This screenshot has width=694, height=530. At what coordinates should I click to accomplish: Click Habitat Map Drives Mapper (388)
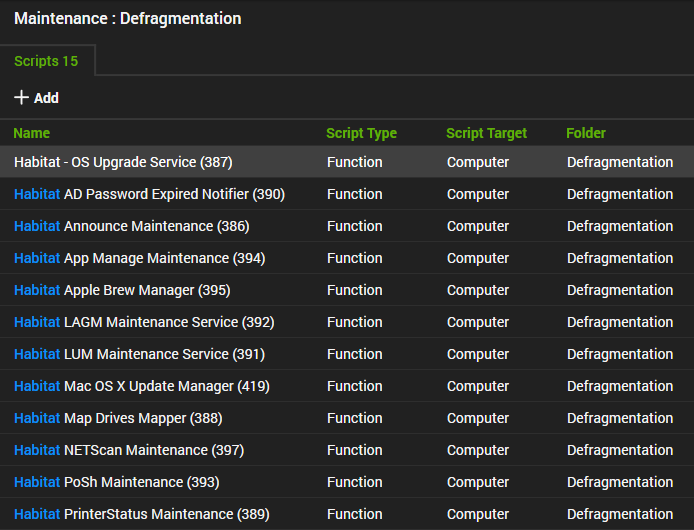click(118, 418)
